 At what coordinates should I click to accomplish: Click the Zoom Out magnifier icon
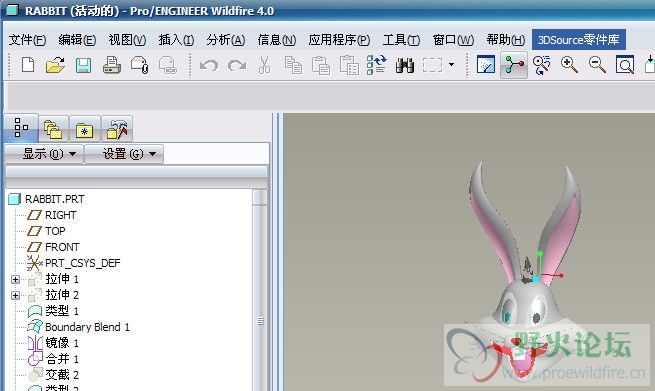[x=597, y=65]
